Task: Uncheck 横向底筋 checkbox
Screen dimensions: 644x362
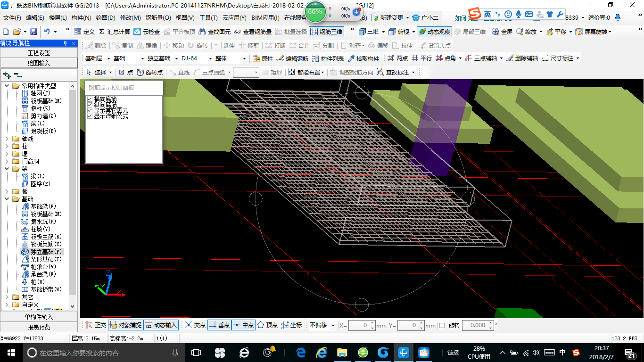Action: pyautogui.click(x=90, y=99)
